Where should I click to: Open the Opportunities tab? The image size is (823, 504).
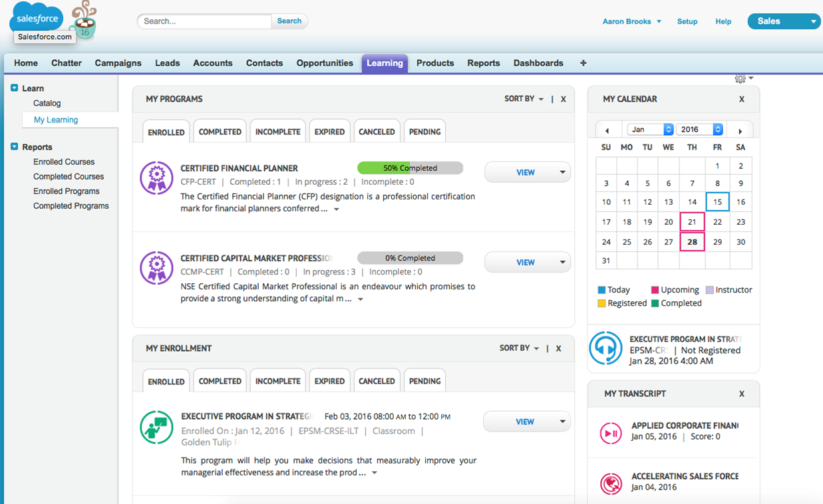coord(325,63)
